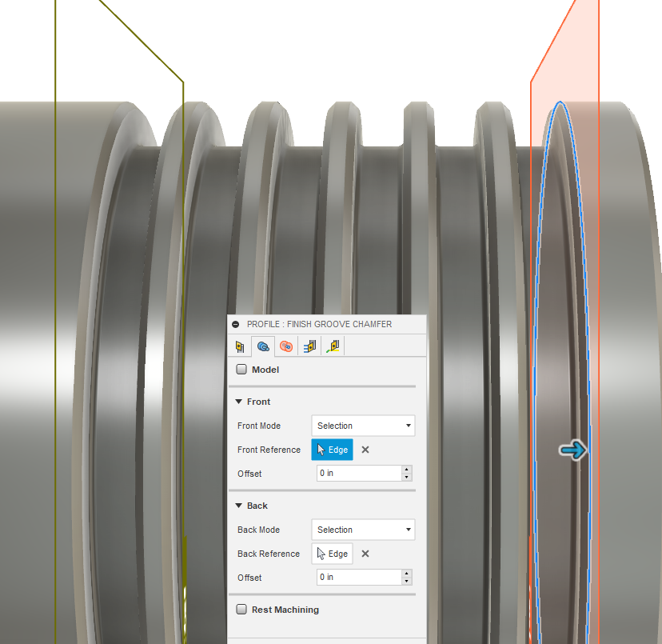The image size is (662, 644).
Task: Enable the Model checkbox
Action: pyautogui.click(x=241, y=370)
